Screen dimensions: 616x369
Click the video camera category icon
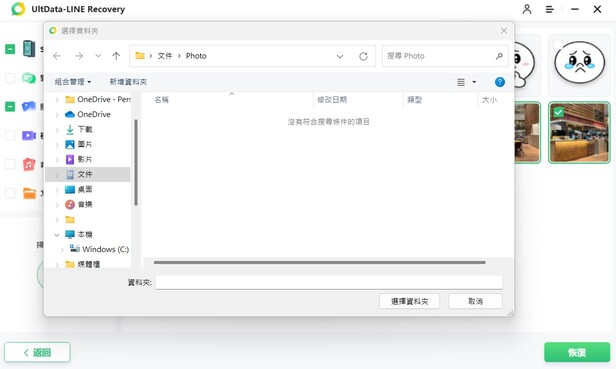(x=29, y=136)
